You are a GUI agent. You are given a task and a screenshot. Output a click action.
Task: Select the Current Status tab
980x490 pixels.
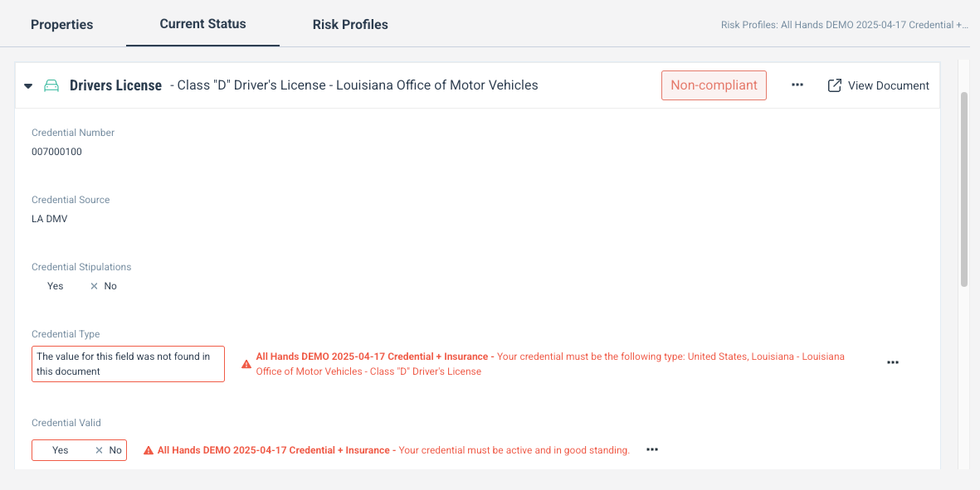202,24
